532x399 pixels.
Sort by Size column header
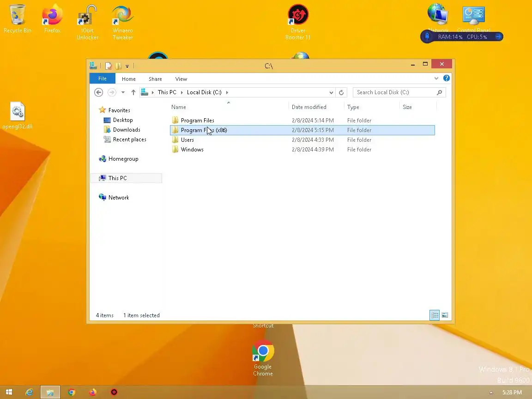tap(418, 107)
